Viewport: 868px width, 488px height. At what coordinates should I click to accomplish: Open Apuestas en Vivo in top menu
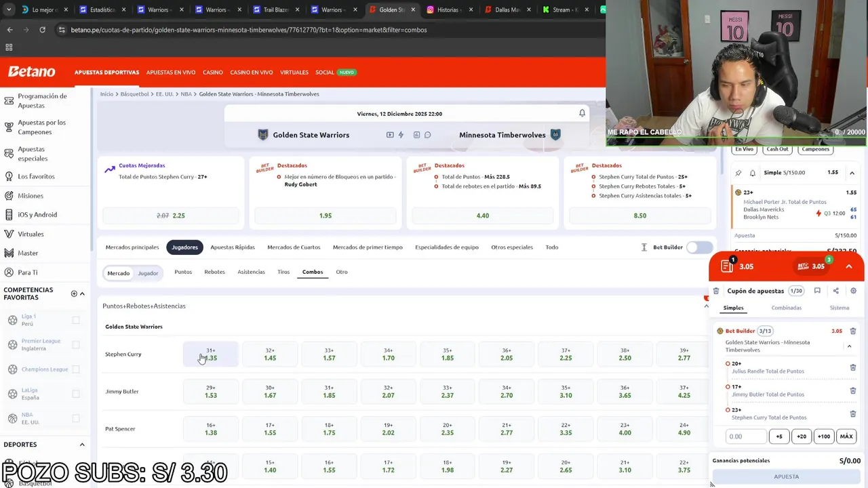coord(171,73)
